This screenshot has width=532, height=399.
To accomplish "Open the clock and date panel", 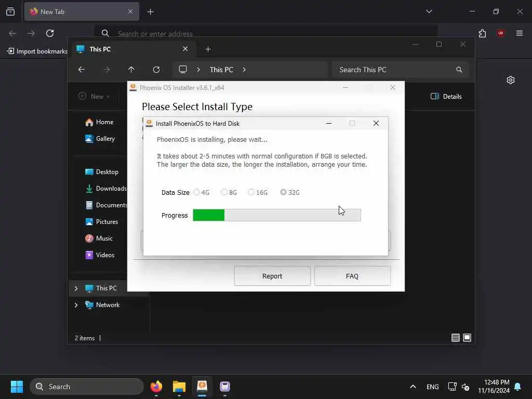I will point(494,387).
